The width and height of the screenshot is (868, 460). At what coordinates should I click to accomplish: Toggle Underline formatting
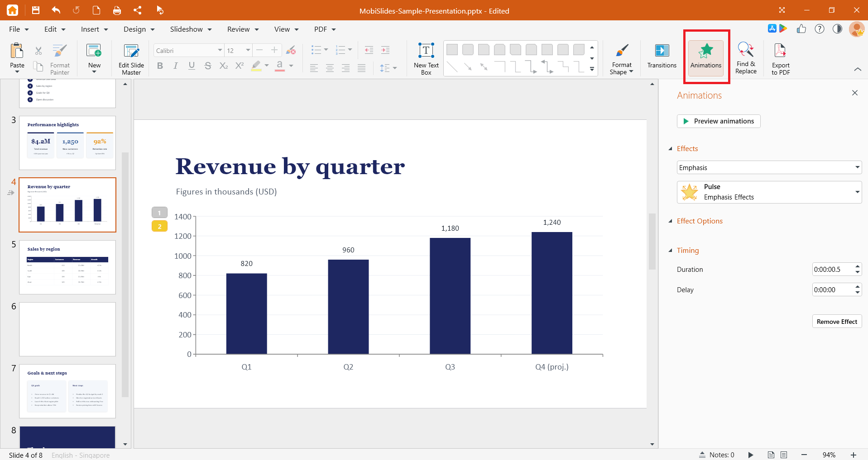point(192,66)
